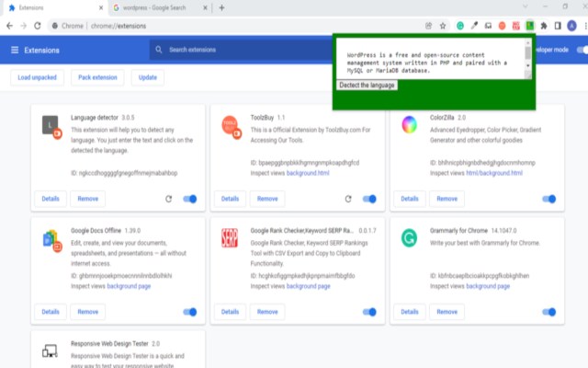Open the tab search chevron dropdown
Image resolution: width=588 pixels, height=368 pixels.
[525, 6]
